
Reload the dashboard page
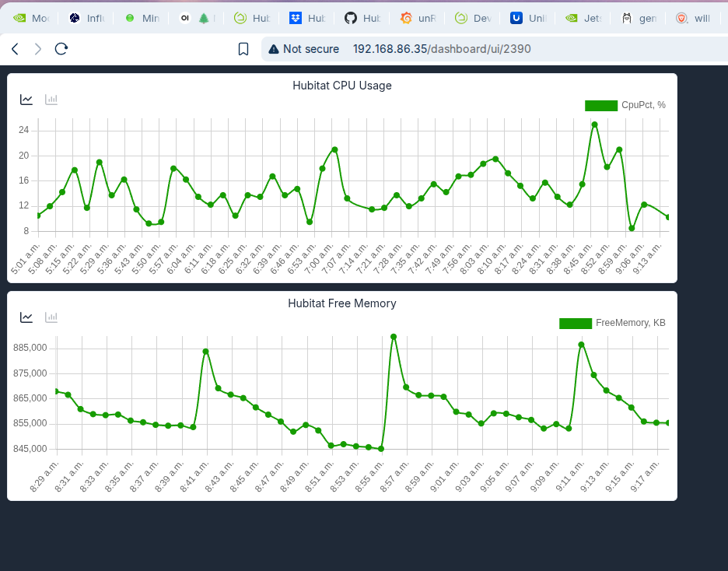pos(61,49)
